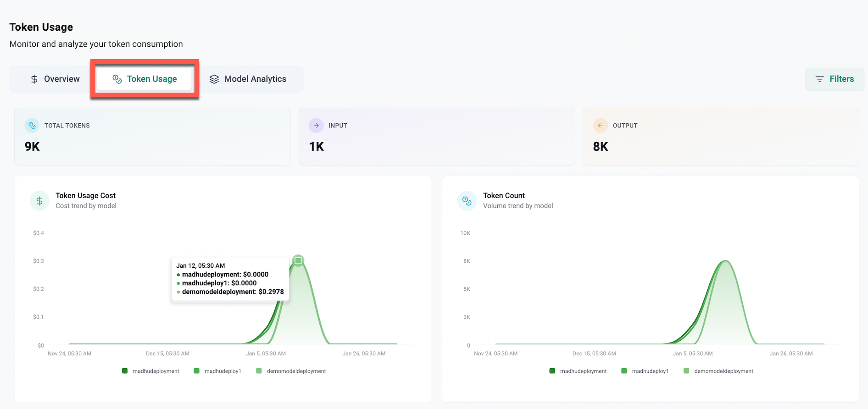Click the dollar icon on Overview tab
This screenshot has width=868, height=409.
[x=34, y=79]
